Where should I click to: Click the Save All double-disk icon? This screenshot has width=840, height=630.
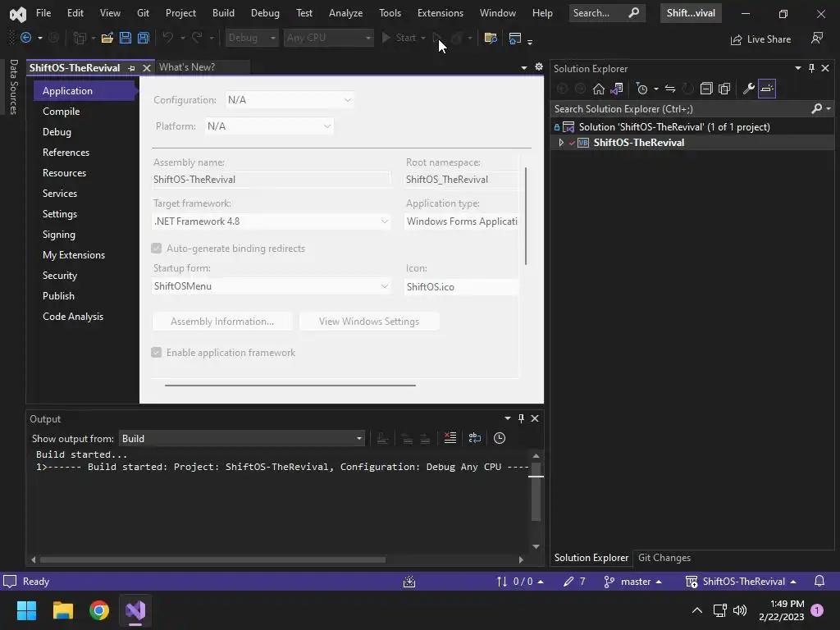coord(143,38)
